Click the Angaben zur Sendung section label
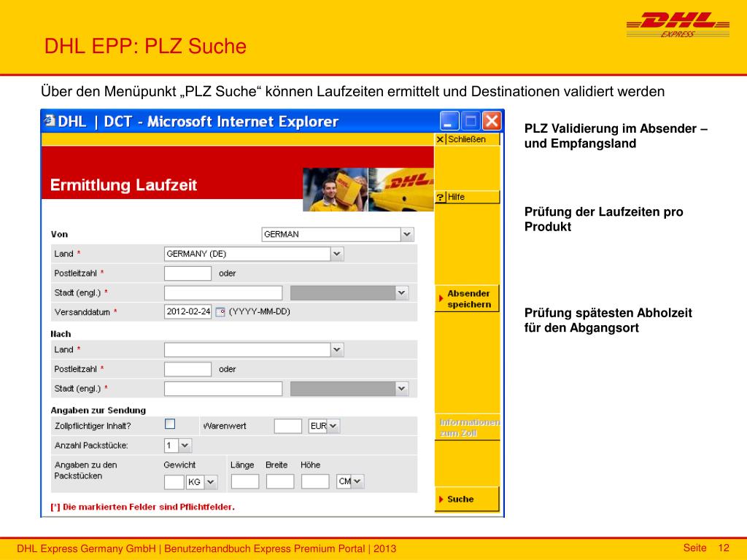The image size is (747, 560). 98,411
